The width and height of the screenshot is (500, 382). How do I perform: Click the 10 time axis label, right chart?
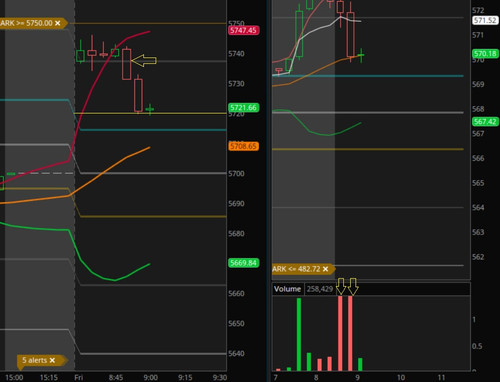click(x=400, y=377)
